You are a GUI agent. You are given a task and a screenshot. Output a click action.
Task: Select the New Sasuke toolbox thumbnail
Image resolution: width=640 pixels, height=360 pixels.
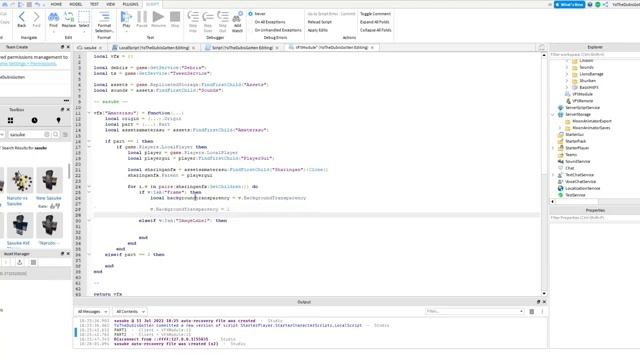pos(49,180)
